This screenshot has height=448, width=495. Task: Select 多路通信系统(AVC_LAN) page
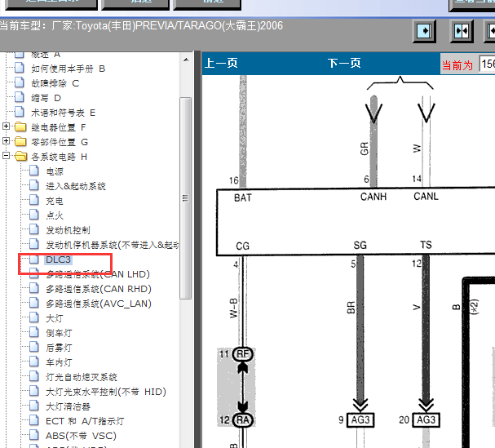[x=99, y=304]
